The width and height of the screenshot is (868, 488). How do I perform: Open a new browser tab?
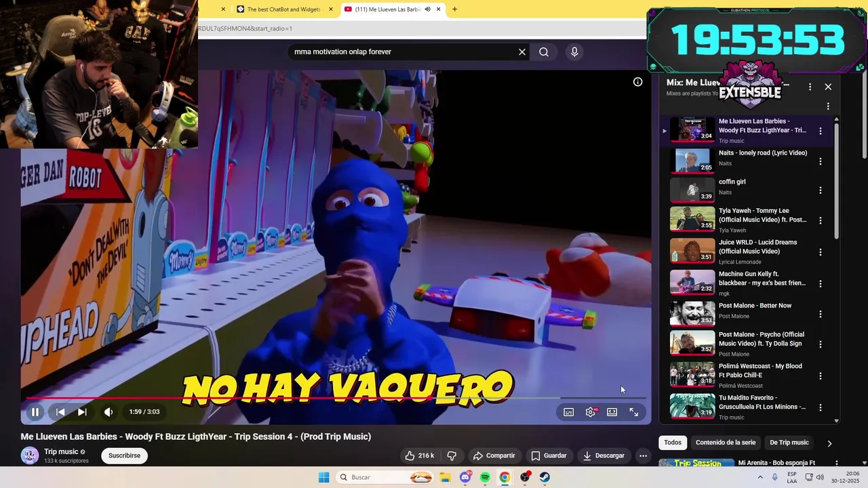point(454,9)
